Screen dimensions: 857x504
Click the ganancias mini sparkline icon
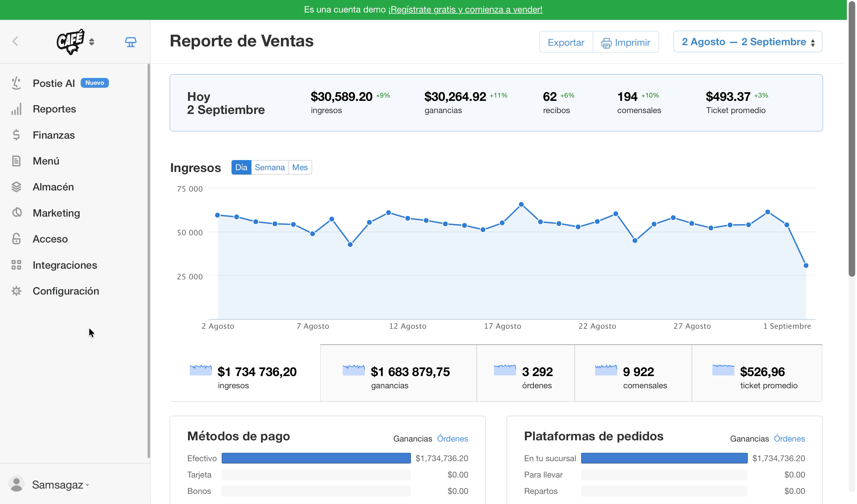tap(354, 370)
